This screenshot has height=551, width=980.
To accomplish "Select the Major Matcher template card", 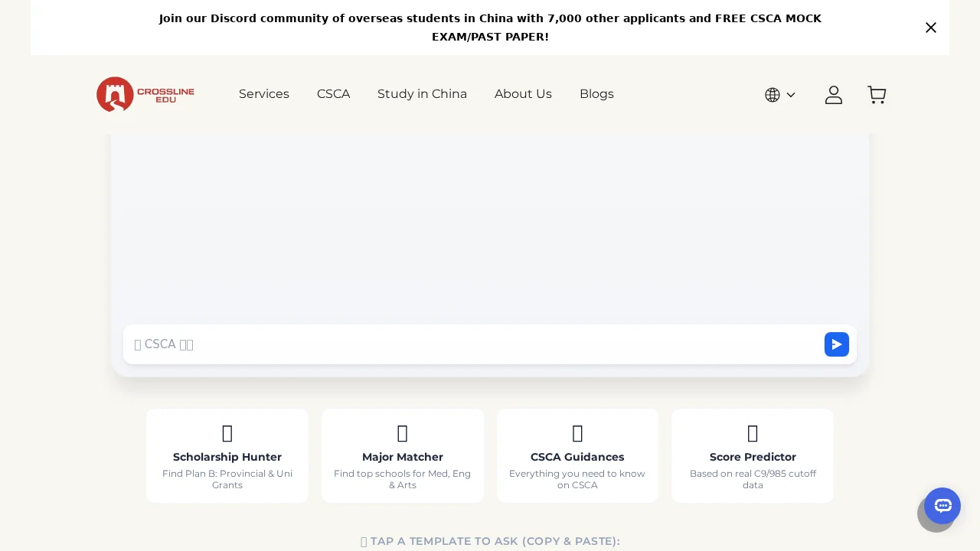I will click(x=402, y=455).
